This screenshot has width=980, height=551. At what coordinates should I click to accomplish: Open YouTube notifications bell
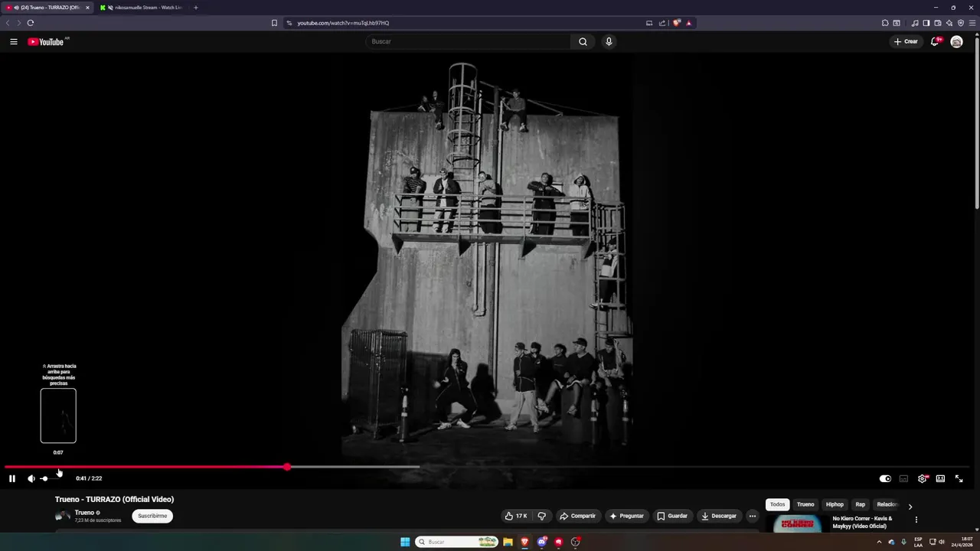click(935, 41)
